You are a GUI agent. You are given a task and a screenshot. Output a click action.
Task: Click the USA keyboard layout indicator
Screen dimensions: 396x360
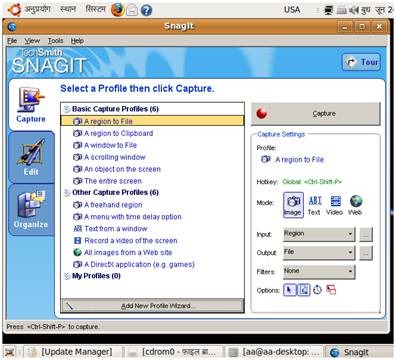292,10
